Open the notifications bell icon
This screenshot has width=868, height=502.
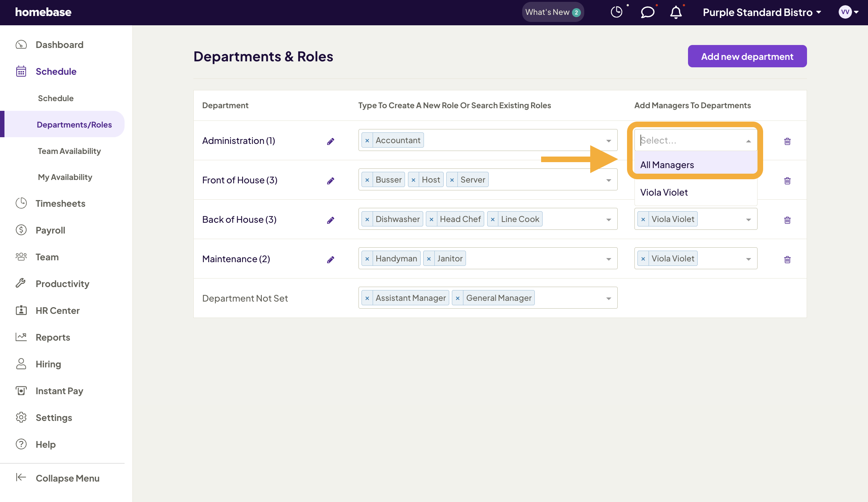pos(676,12)
